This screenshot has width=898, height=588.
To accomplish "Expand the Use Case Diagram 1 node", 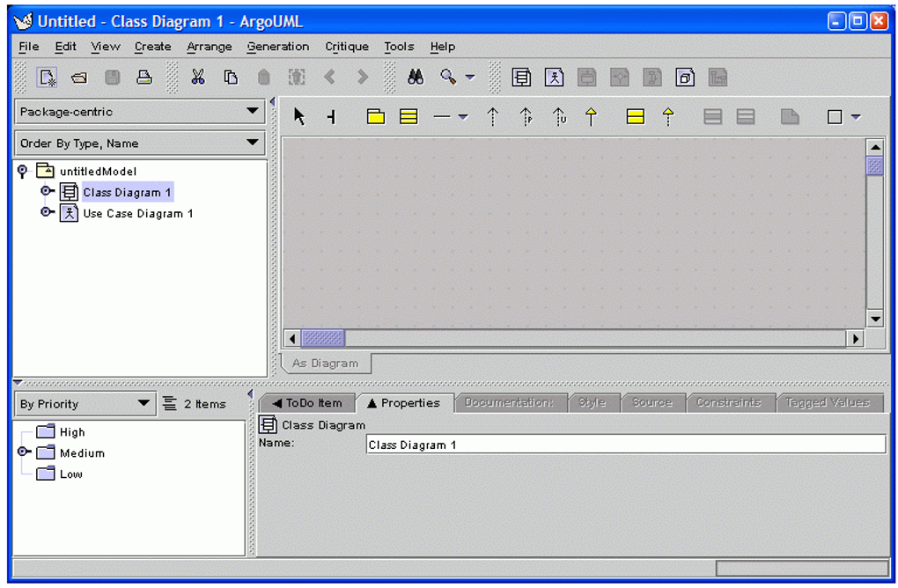I will [47, 212].
